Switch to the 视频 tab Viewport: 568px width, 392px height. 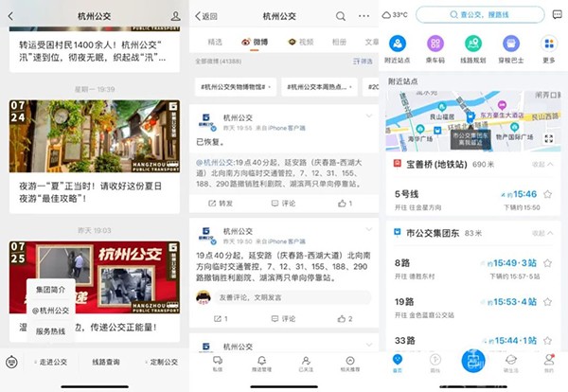[301, 42]
